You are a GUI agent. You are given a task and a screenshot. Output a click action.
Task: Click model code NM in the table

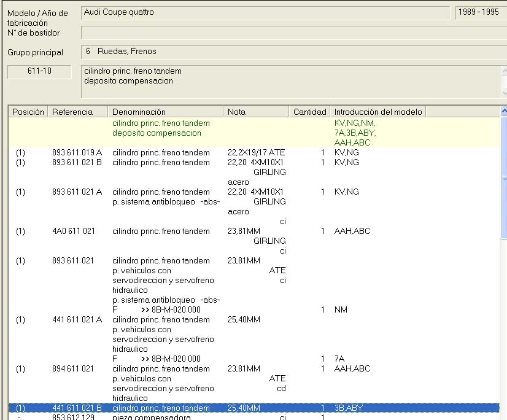click(x=341, y=309)
